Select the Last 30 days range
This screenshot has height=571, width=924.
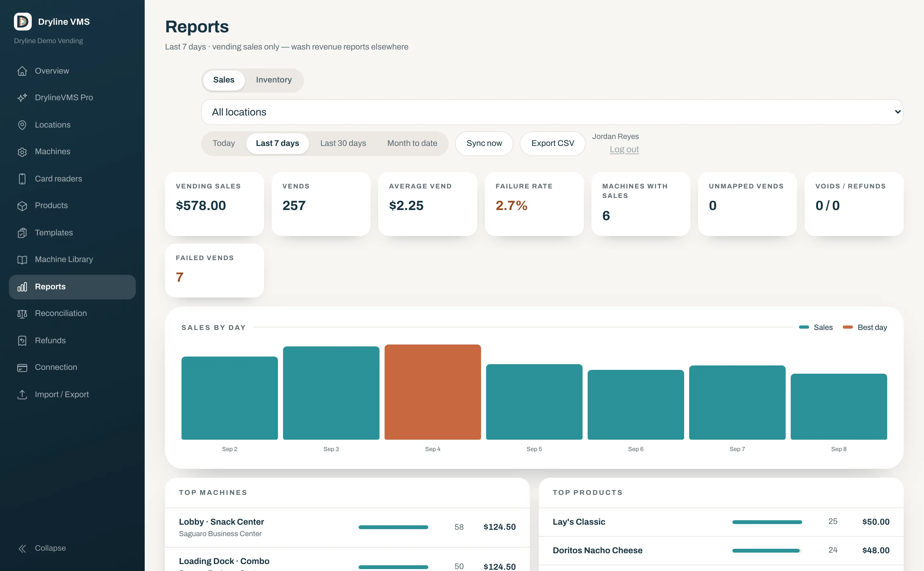click(x=343, y=143)
